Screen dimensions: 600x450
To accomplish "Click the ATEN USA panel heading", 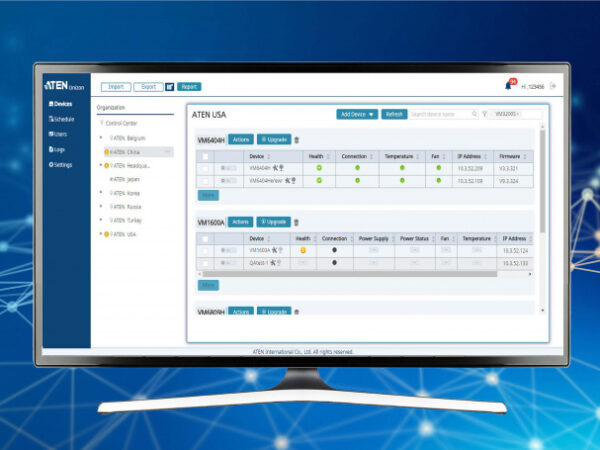I will [209, 115].
